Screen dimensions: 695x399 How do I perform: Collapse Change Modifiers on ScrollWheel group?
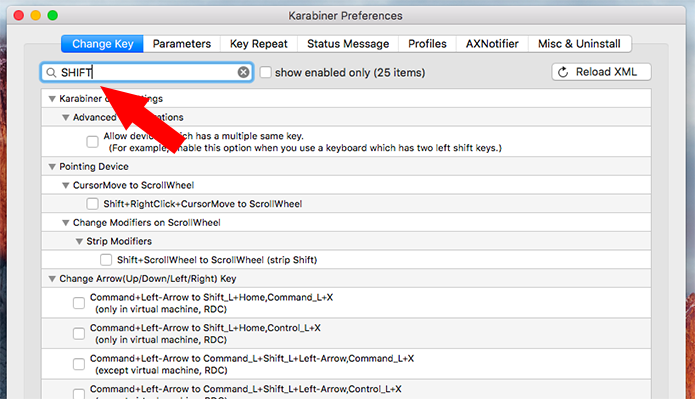coord(66,223)
